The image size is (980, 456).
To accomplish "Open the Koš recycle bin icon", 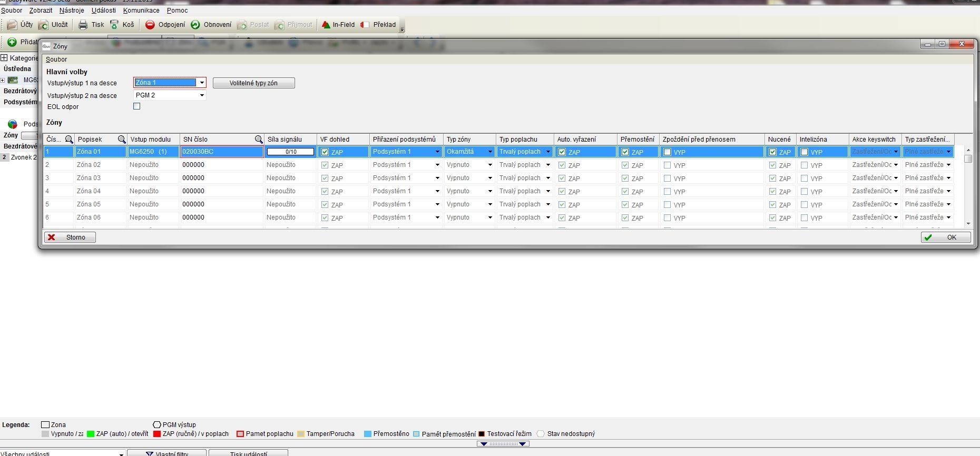I will coord(114,25).
